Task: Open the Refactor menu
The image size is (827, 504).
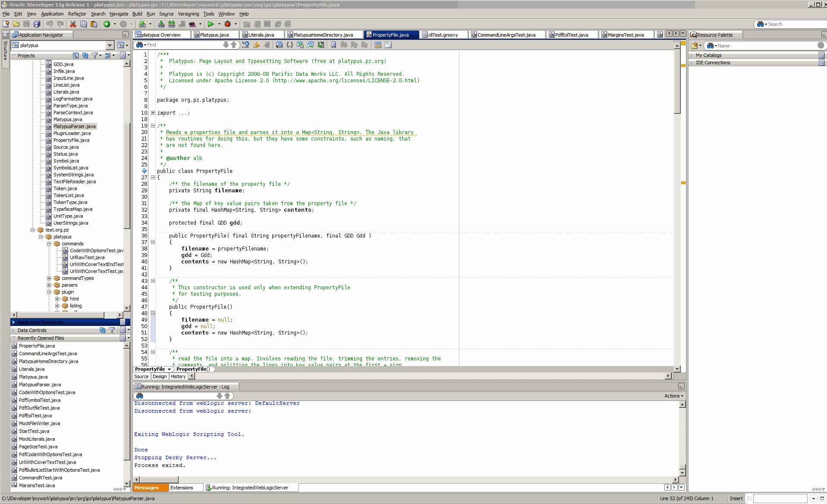Action: (x=77, y=14)
